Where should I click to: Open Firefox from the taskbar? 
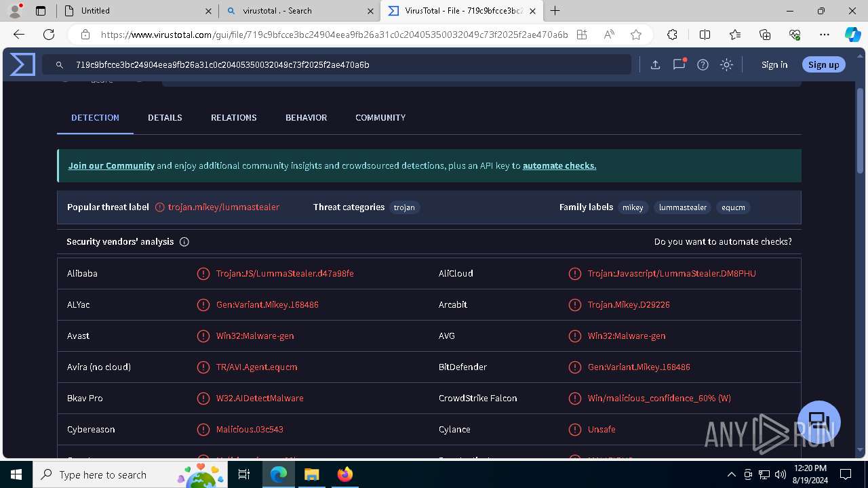tap(344, 474)
